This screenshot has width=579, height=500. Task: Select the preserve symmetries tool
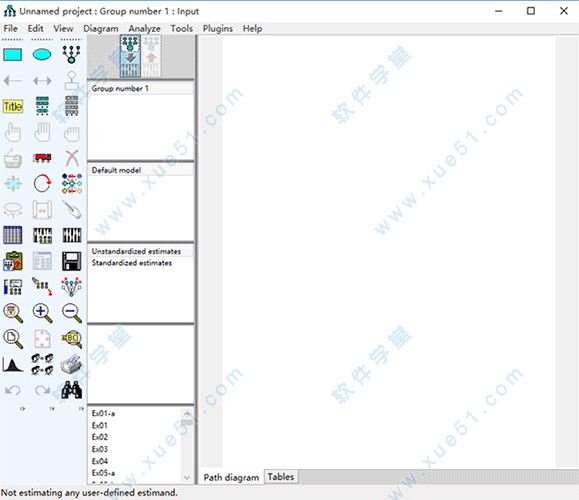(x=72, y=287)
